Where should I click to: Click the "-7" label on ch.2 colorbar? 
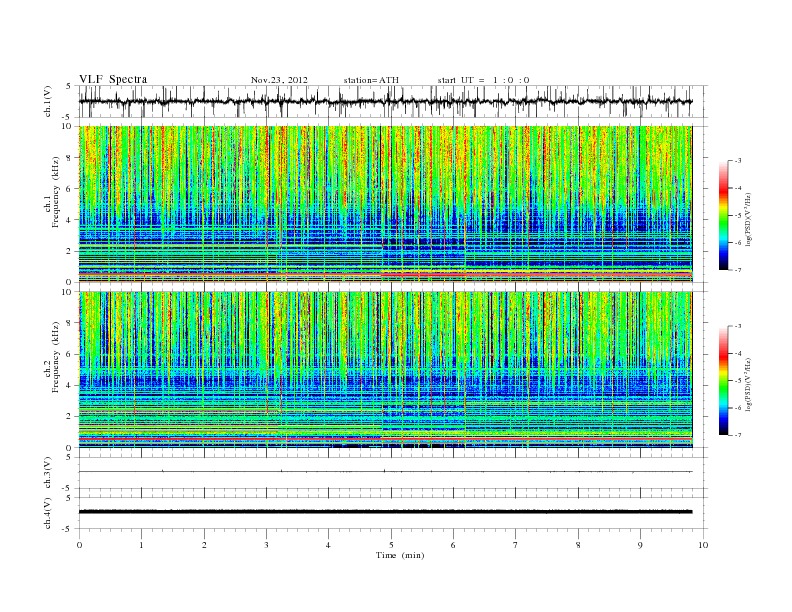(738, 435)
